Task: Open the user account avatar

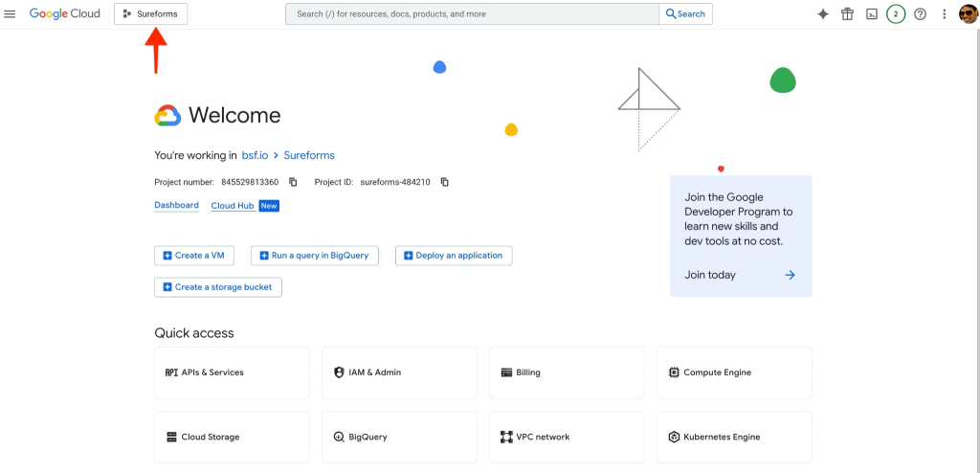Action: [x=969, y=13]
